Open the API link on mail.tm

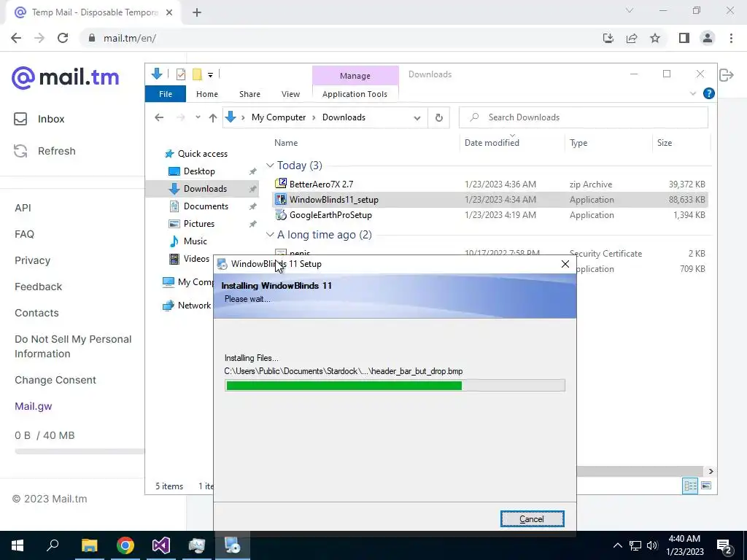pos(23,208)
